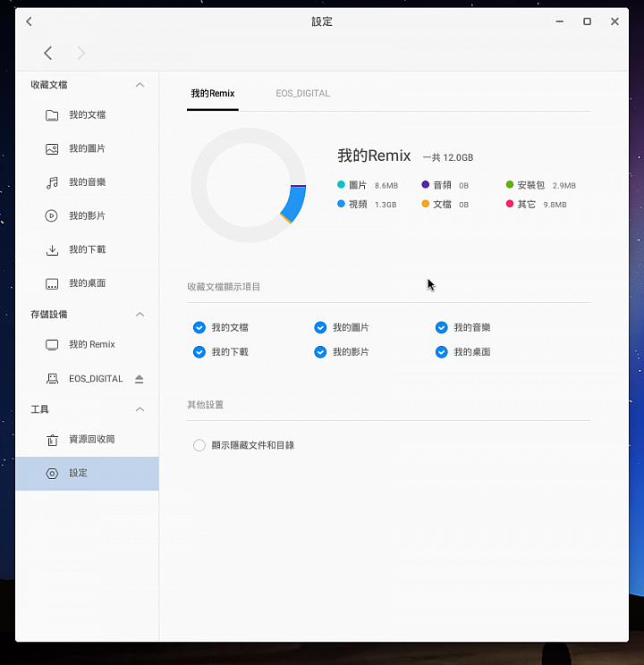Screen dimensions: 644x665
Task: Uncheck 我的圖片 display item
Action: [x=320, y=327]
